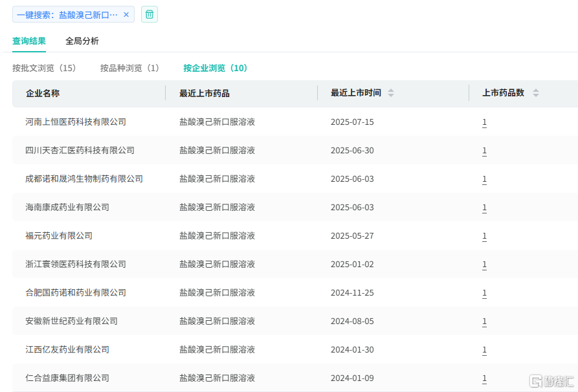
Task: Open drug count link for 仁合益康集团有限公司
Action: [484, 378]
